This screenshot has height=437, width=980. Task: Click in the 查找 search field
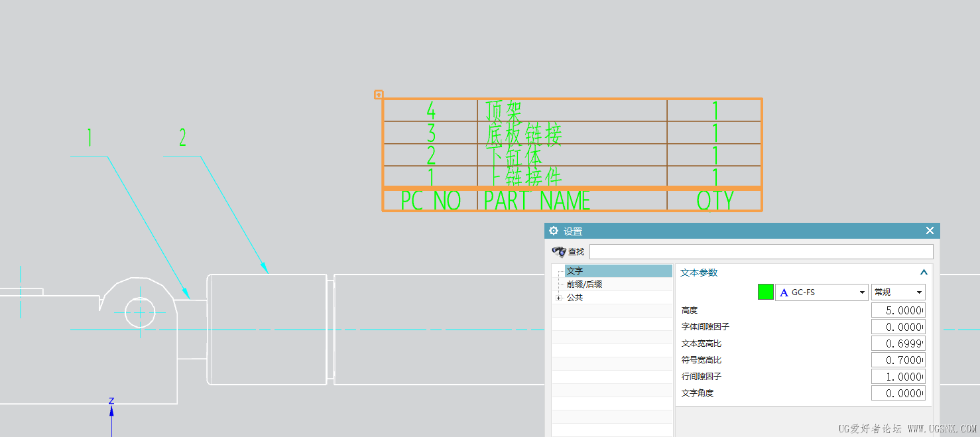[x=761, y=252]
